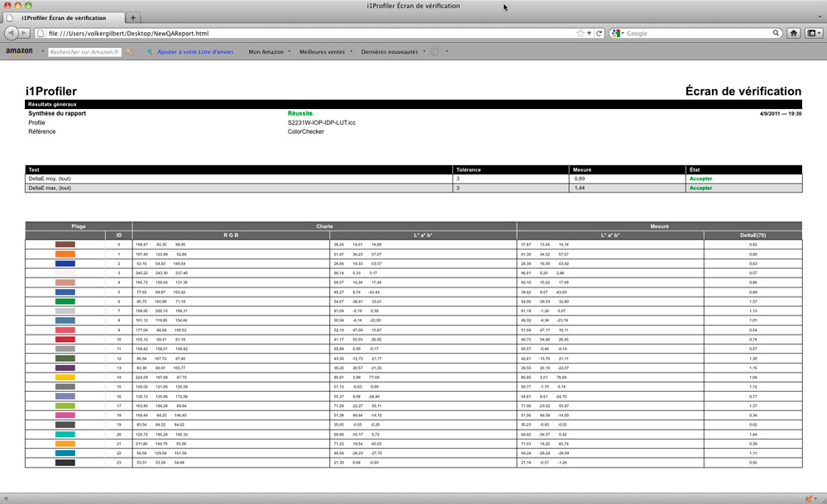Click the yellow color swatch in row 14
The height and width of the screenshot is (504, 827).
coord(65,378)
